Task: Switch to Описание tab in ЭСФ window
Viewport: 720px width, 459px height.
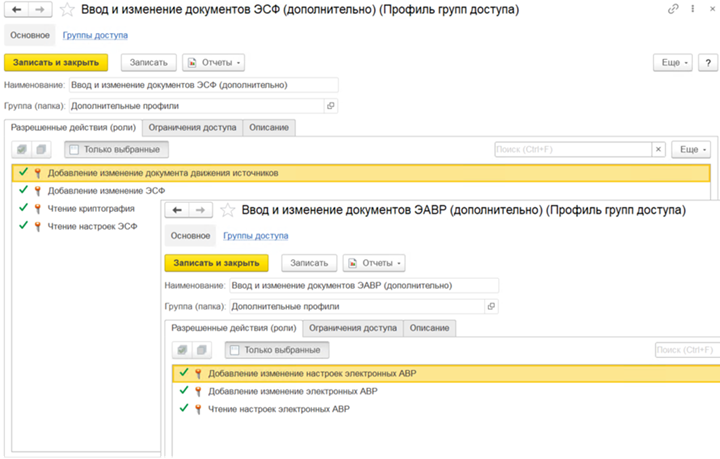Action: 269,128
